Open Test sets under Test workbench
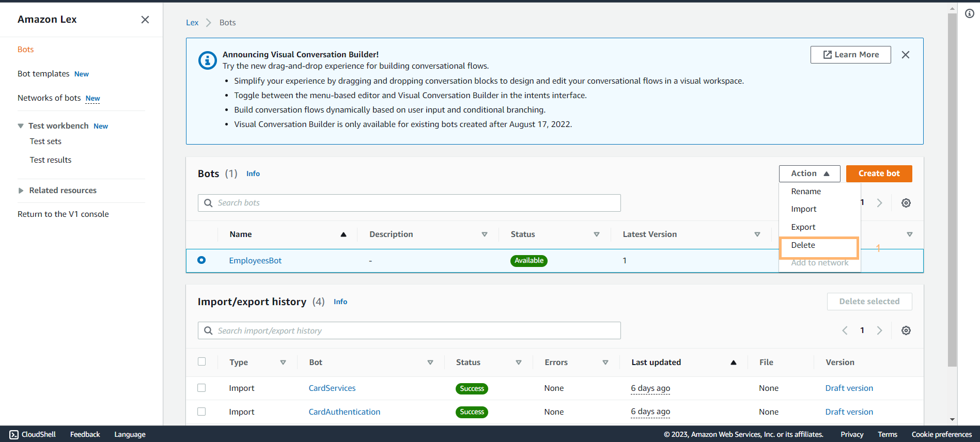Viewport: 980px width, 442px height. click(45, 141)
